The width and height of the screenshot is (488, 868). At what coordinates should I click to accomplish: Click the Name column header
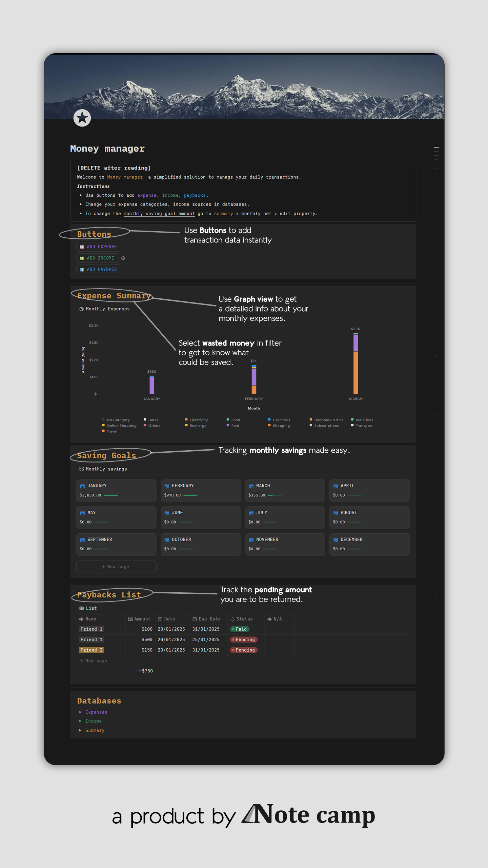click(101, 619)
